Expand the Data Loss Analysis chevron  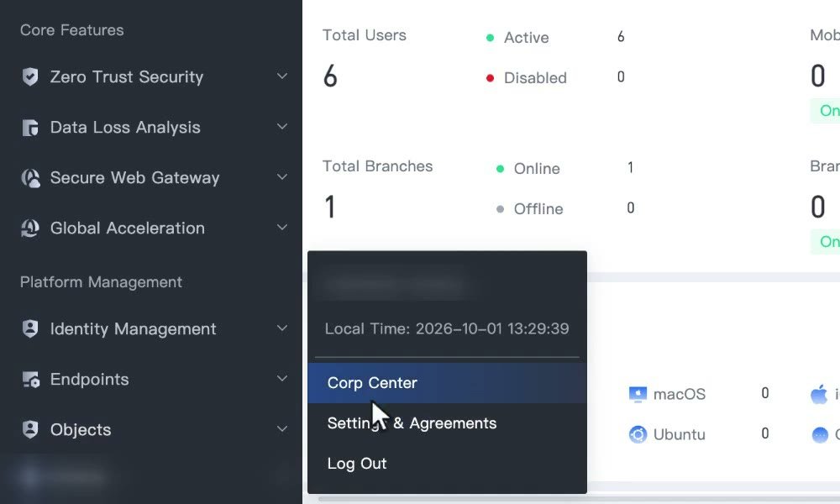tap(281, 126)
